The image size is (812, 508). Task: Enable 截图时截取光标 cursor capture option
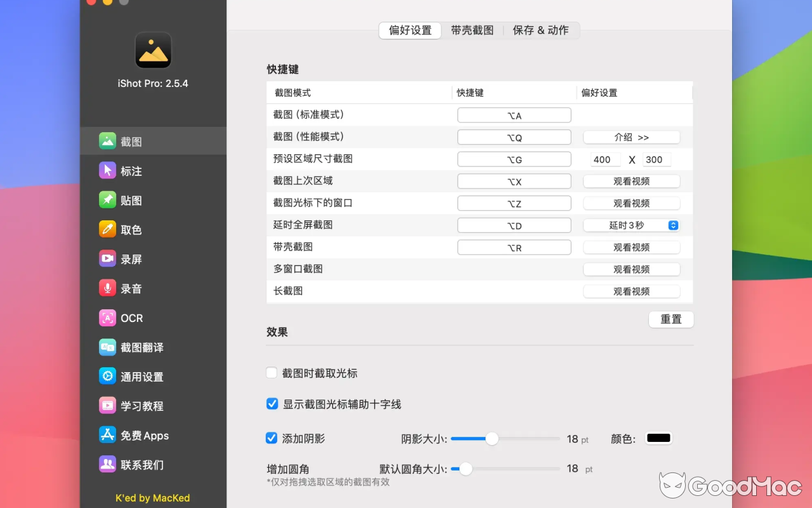point(272,373)
